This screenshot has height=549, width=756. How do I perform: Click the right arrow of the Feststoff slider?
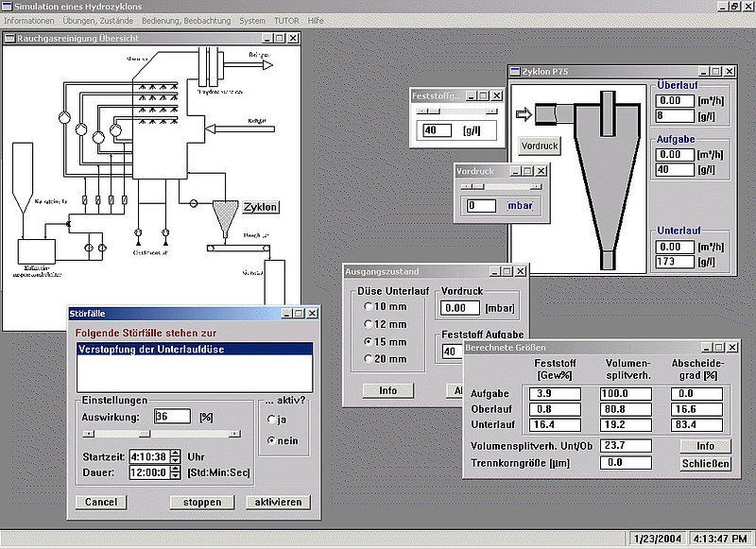[x=491, y=112]
